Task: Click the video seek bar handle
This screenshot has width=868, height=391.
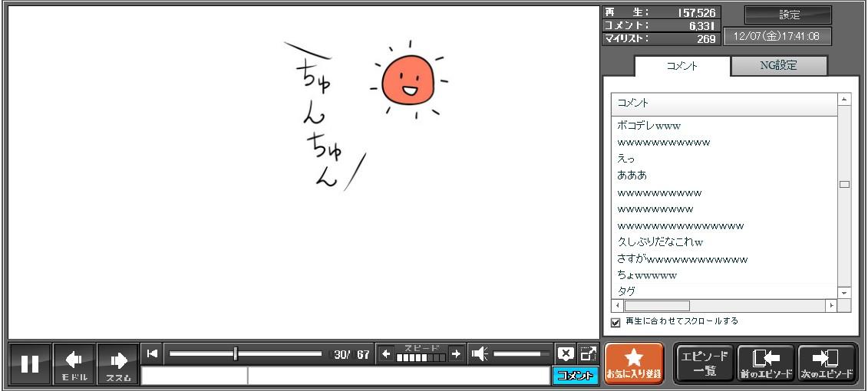Action: click(236, 354)
